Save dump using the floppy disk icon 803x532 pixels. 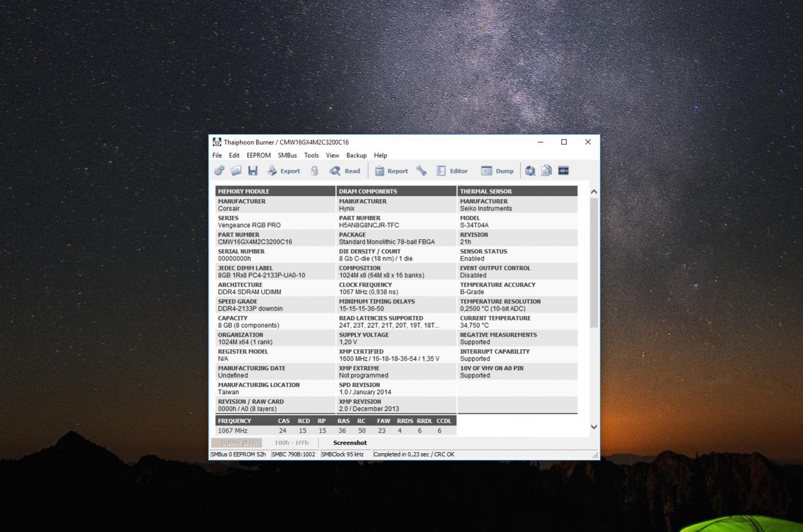click(x=253, y=171)
